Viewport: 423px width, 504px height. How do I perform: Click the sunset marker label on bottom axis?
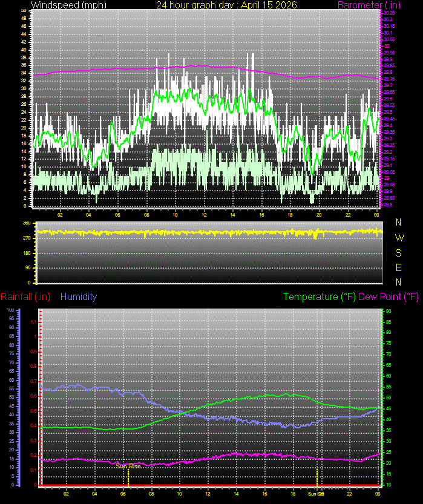click(x=316, y=494)
